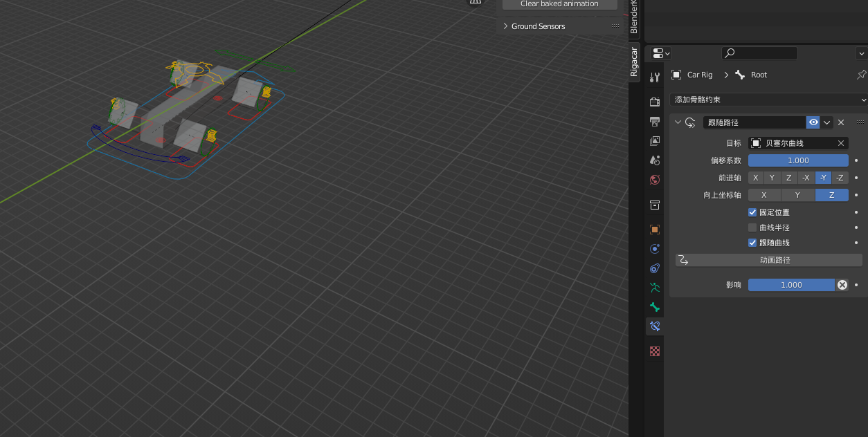Click the drag grip on Ground Sensors panel
The height and width of the screenshot is (437, 868).
pos(615,26)
